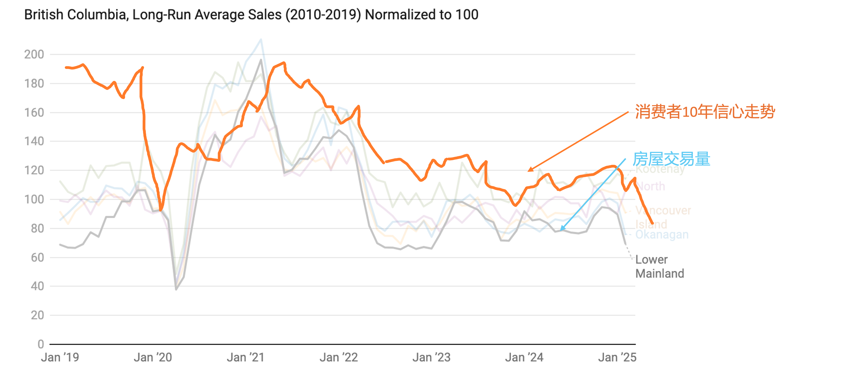Select the Jan '21 x-axis label

tap(245, 357)
